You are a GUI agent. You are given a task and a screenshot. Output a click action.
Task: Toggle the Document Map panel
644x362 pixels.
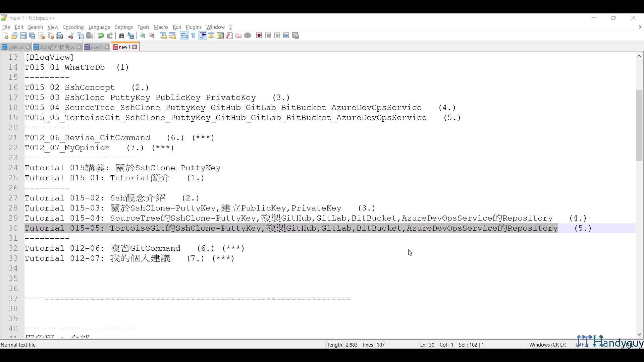tap(220, 36)
